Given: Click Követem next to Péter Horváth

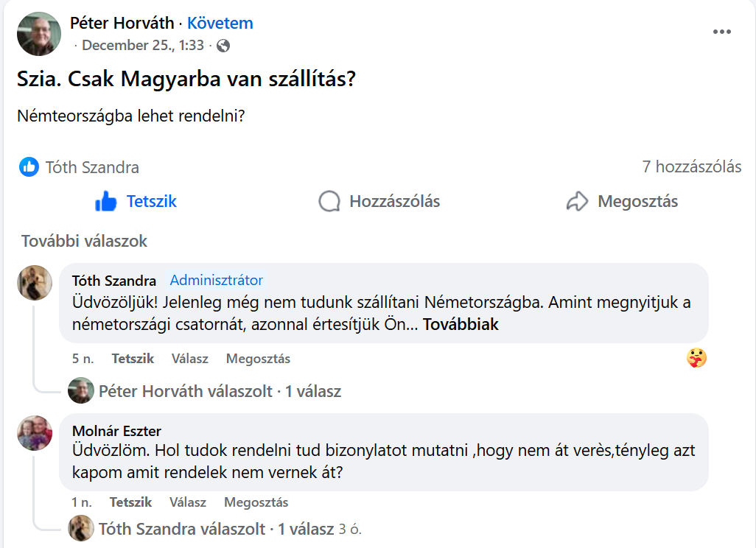Looking at the screenshot, I should 220,23.
